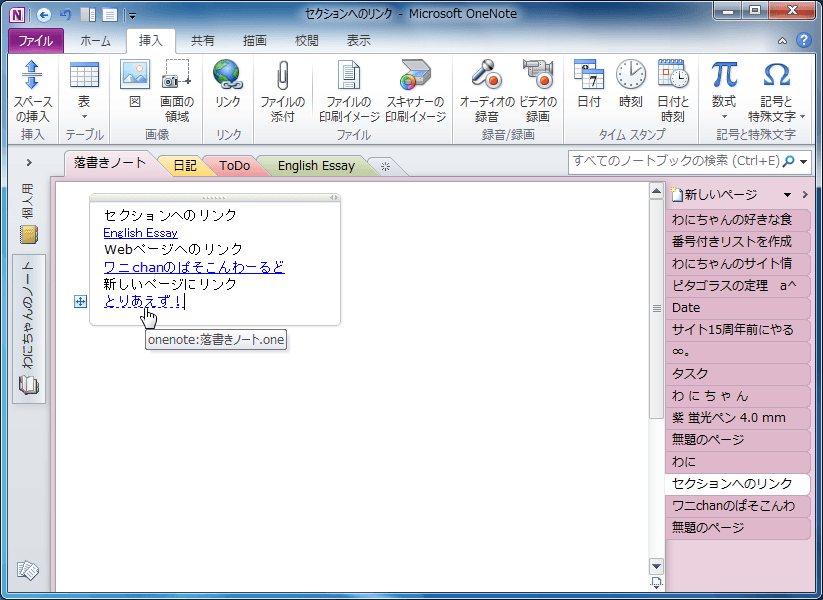This screenshot has height=600, width=823.
Task: Click the search magnifier icon
Action: pyautogui.click(x=788, y=162)
